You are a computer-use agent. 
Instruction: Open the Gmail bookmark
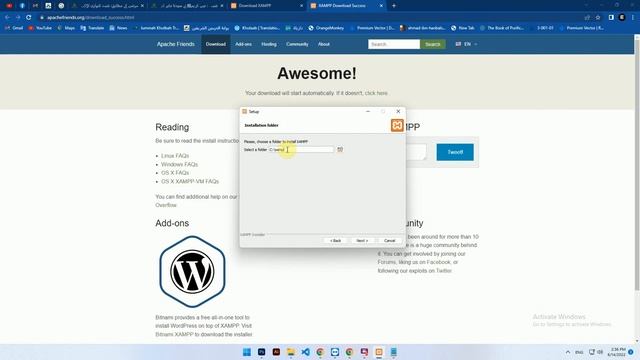(x=14, y=28)
